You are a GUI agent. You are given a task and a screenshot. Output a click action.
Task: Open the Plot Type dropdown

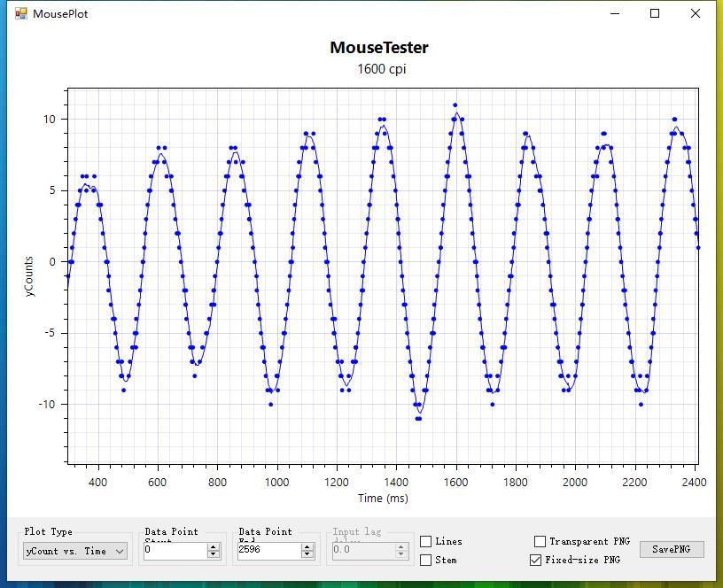pos(75,551)
